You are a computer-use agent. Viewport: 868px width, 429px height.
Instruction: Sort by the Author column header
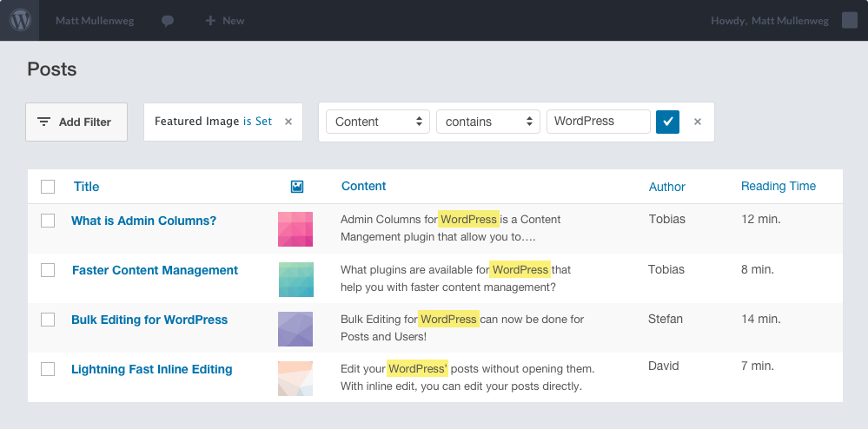click(x=667, y=187)
